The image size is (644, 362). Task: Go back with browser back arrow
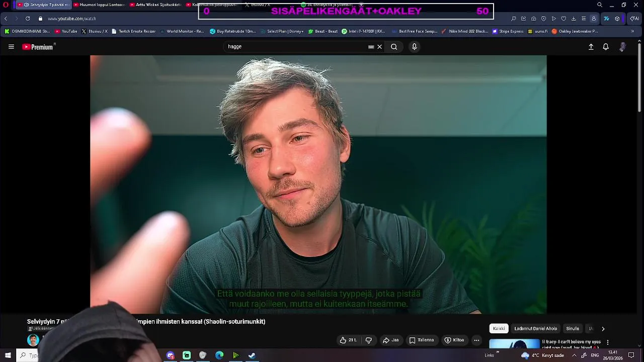point(6,19)
